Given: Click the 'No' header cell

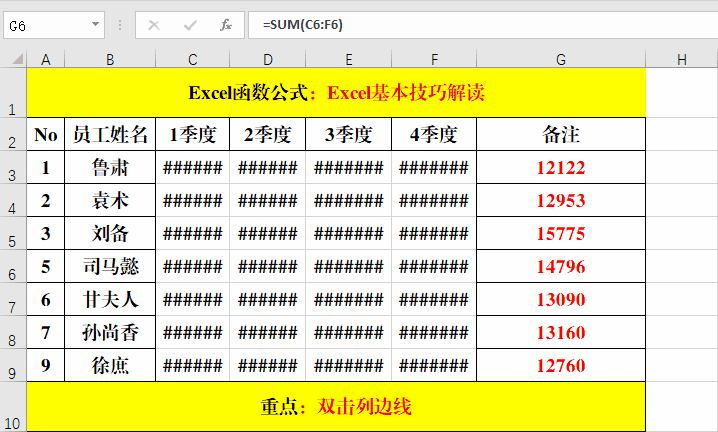Looking at the screenshot, I should pos(46,134).
